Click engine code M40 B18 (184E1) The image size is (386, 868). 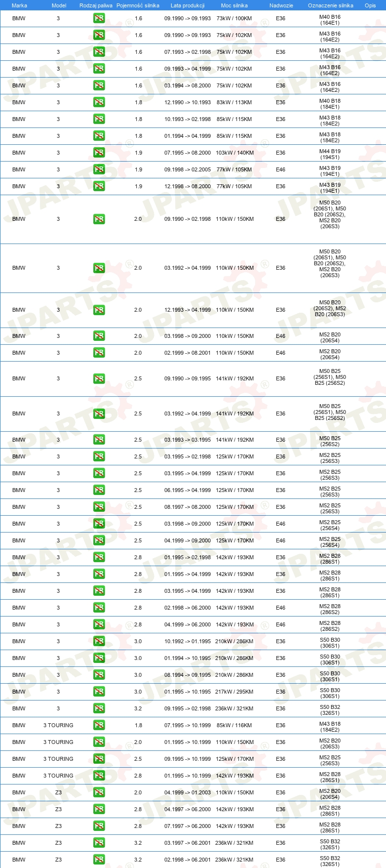pyautogui.click(x=330, y=104)
